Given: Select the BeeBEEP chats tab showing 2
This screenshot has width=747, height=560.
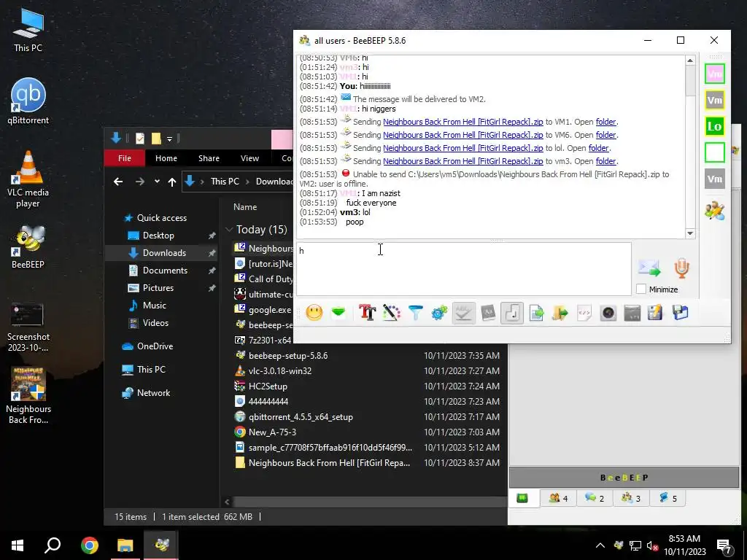Looking at the screenshot, I should 595,498.
